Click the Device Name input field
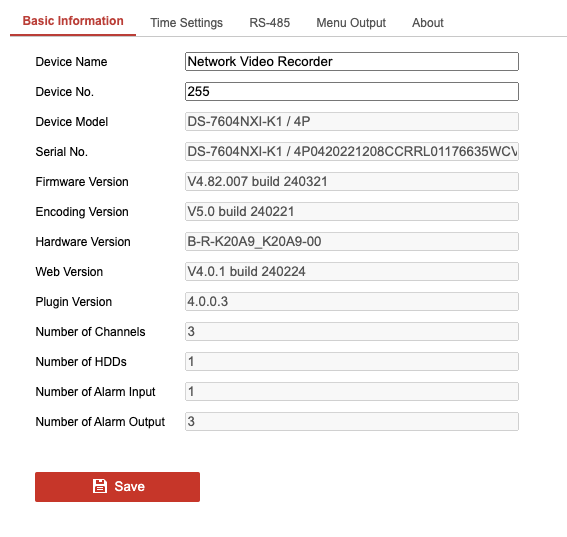 352,61
